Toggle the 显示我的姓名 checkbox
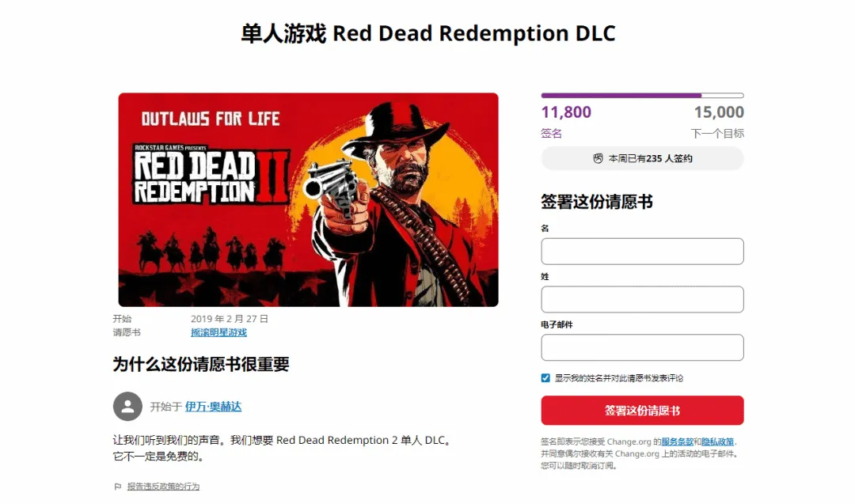The width and height of the screenshot is (855, 504). pos(545,377)
